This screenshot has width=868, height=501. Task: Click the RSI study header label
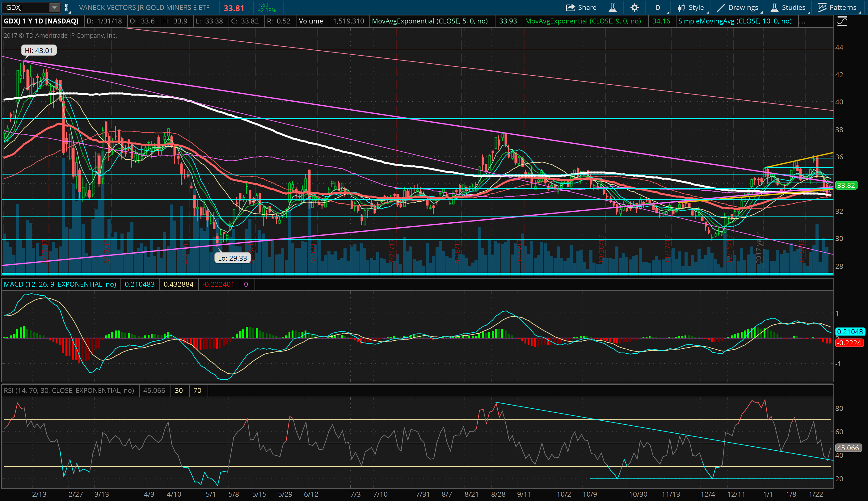tap(69, 390)
